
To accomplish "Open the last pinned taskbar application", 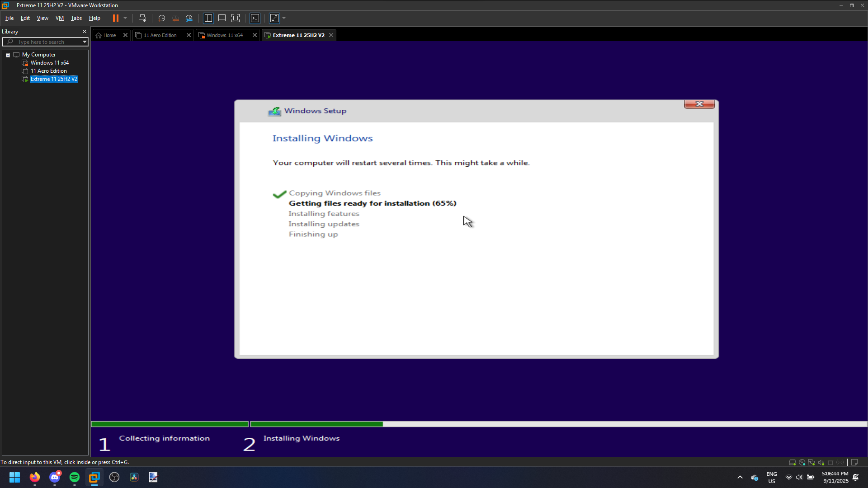I will coord(153,477).
